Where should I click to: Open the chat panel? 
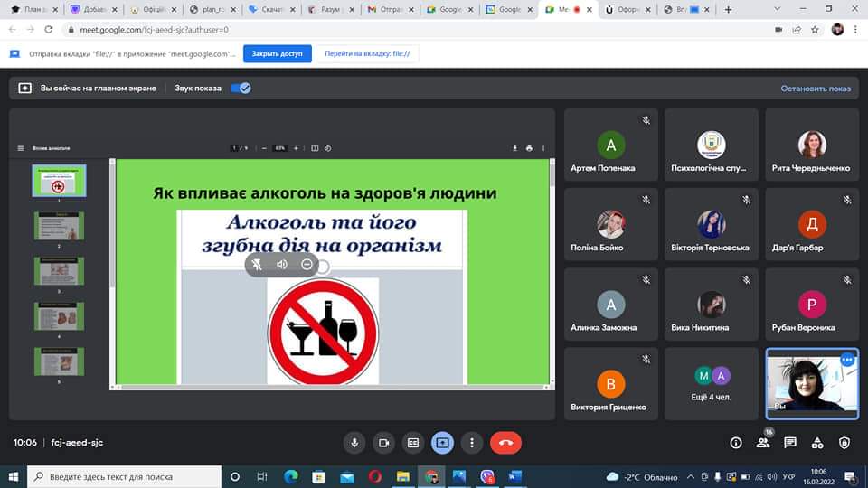[790, 443]
